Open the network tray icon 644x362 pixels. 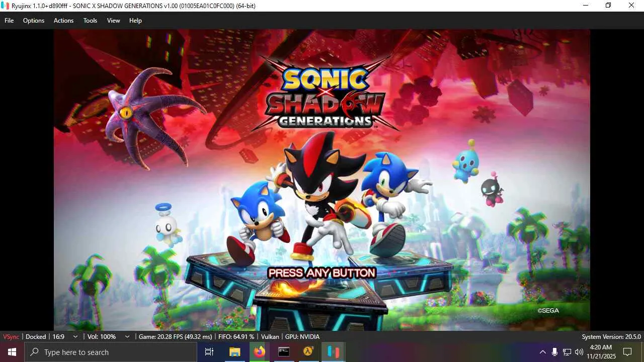567,352
